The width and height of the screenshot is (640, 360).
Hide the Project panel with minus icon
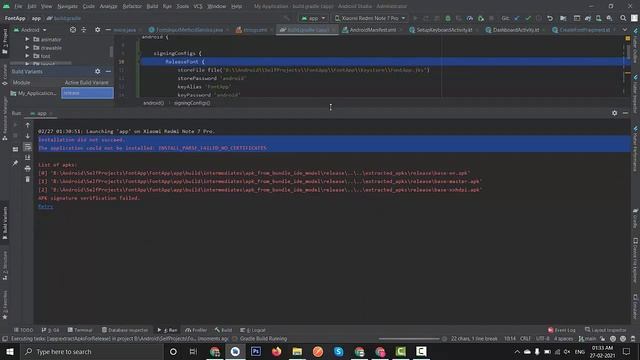click(x=108, y=30)
